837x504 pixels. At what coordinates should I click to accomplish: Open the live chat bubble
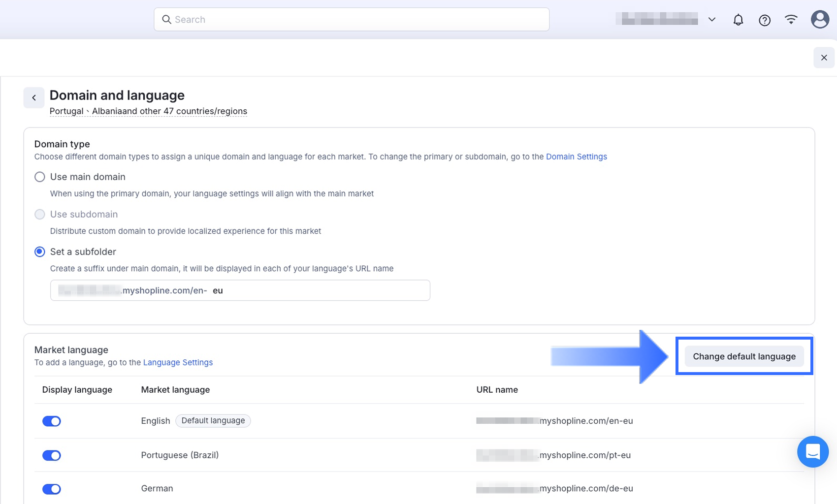(x=813, y=451)
